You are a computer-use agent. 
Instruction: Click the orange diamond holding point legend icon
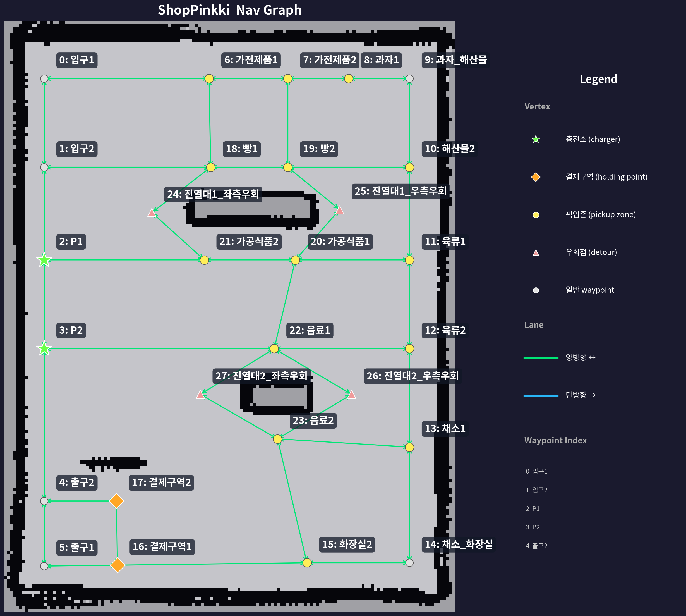pos(536,177)
